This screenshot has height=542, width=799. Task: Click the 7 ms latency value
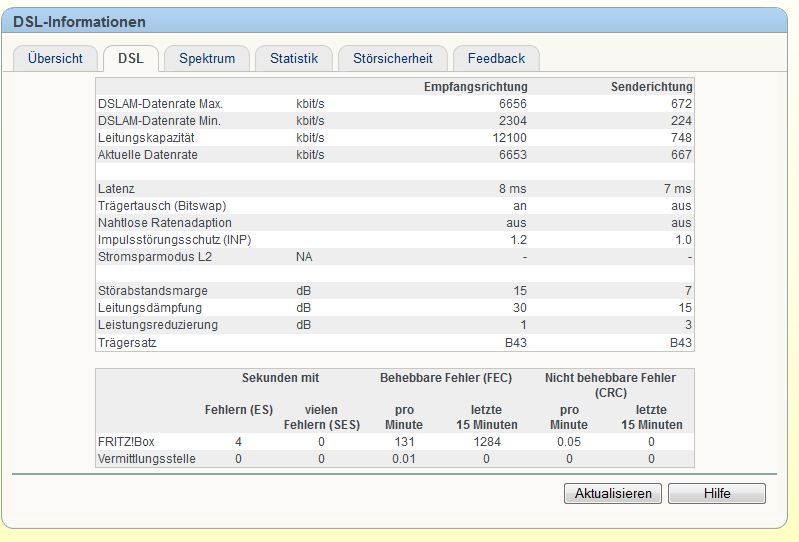click(678, 189)
